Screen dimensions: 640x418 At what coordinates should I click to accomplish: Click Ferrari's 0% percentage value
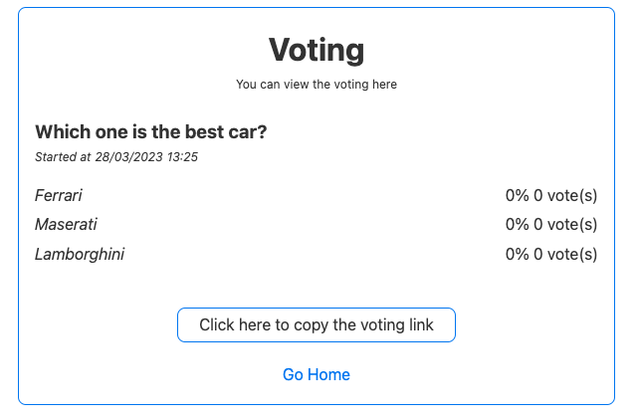[517, 195]
